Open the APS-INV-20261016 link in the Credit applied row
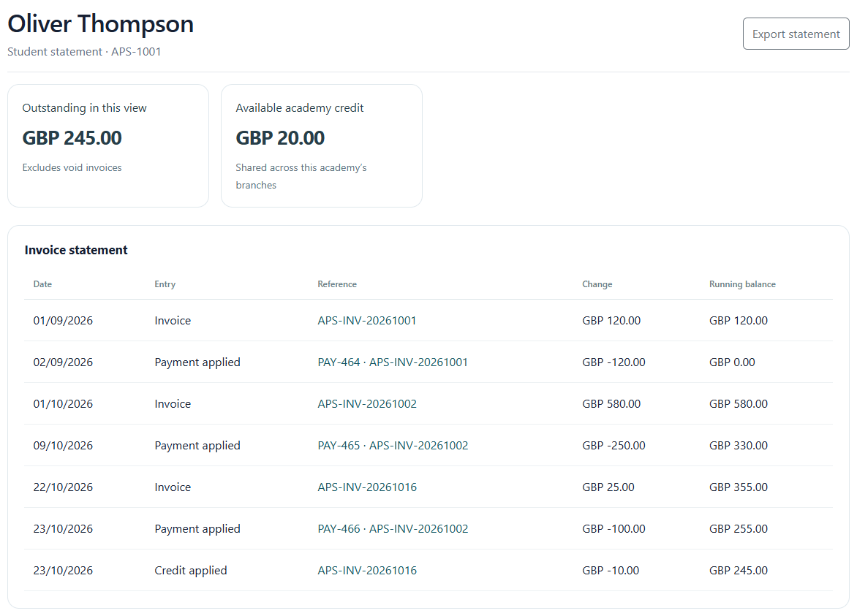This screenshot has height=616, width=857. tap(367, 570)
